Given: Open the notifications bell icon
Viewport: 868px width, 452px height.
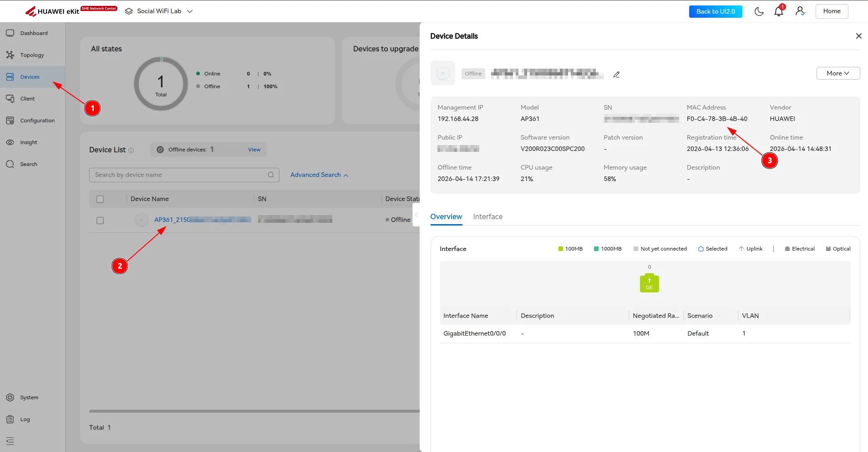Looking at the screenshot, I should point(778,11).
